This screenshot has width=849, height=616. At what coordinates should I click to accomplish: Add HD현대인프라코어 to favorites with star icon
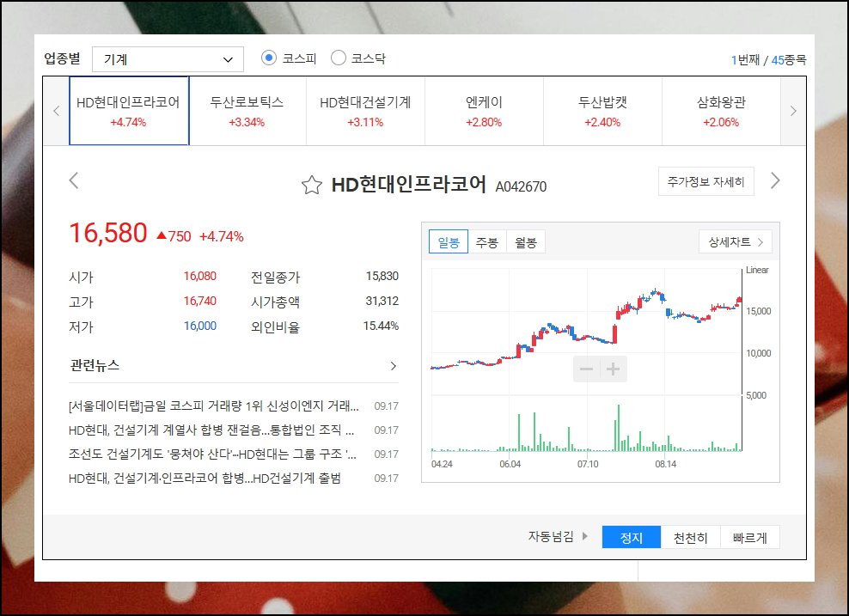[311, 185]
